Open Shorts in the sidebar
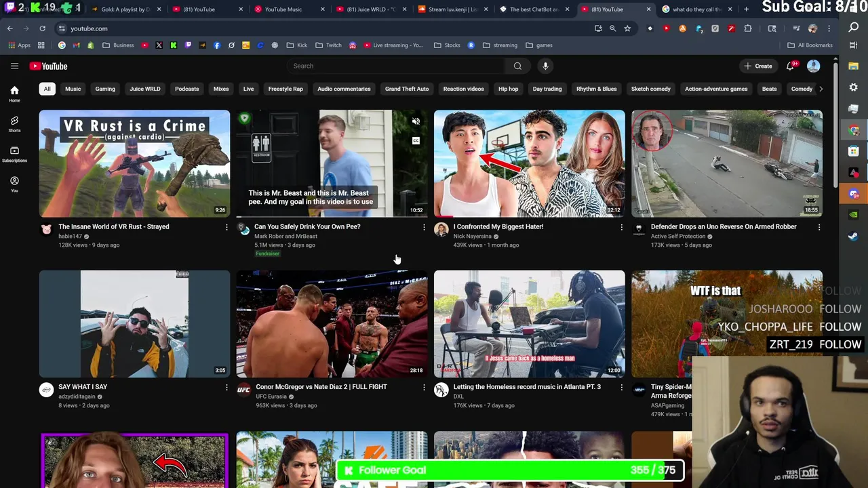This screenshot has width=868, height=488. coord(14,123)
